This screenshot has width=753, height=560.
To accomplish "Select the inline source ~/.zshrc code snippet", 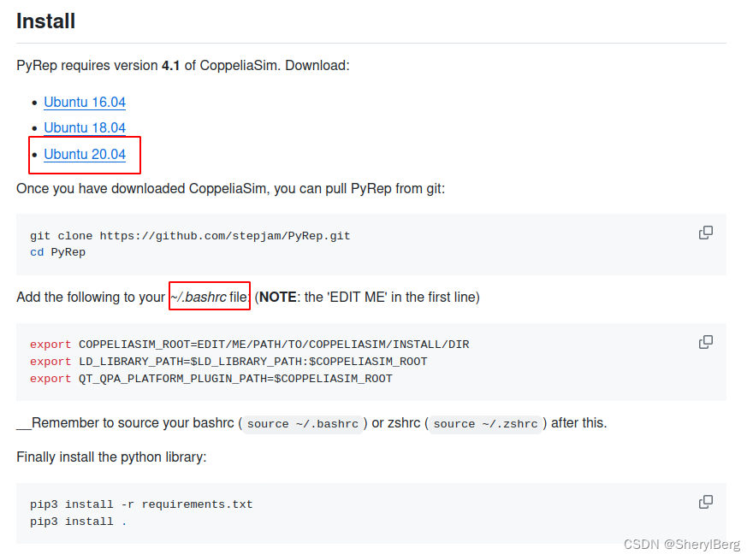I will (484, 423).
